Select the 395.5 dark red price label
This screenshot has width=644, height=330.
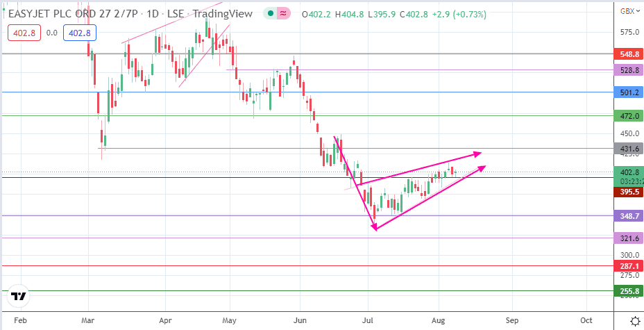pyautogui.click(x=627, y=192)
